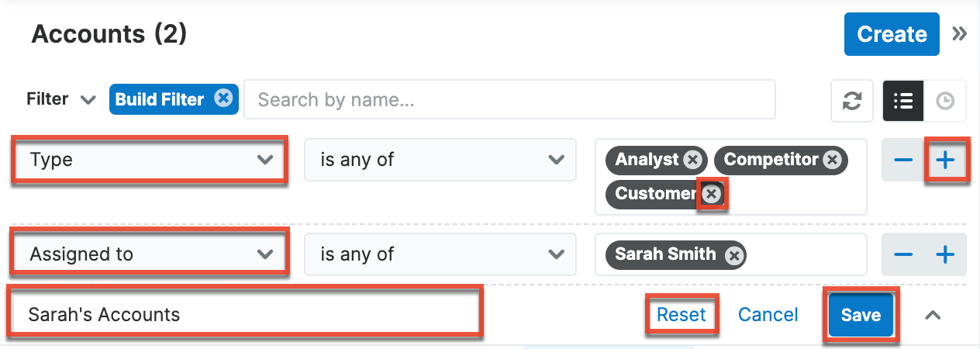Remove the Analyst tag
This screenshot has height=349, width=980.
(693, 161)
